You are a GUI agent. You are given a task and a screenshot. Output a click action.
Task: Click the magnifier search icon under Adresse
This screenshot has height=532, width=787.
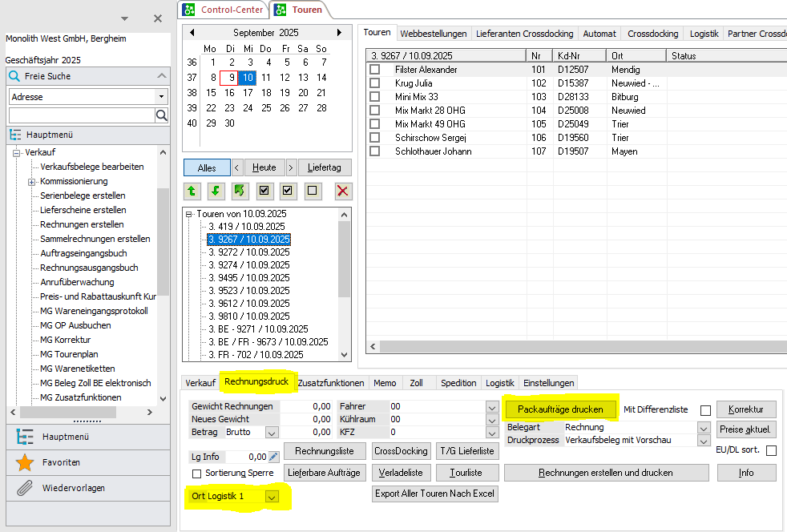[161, 115]
